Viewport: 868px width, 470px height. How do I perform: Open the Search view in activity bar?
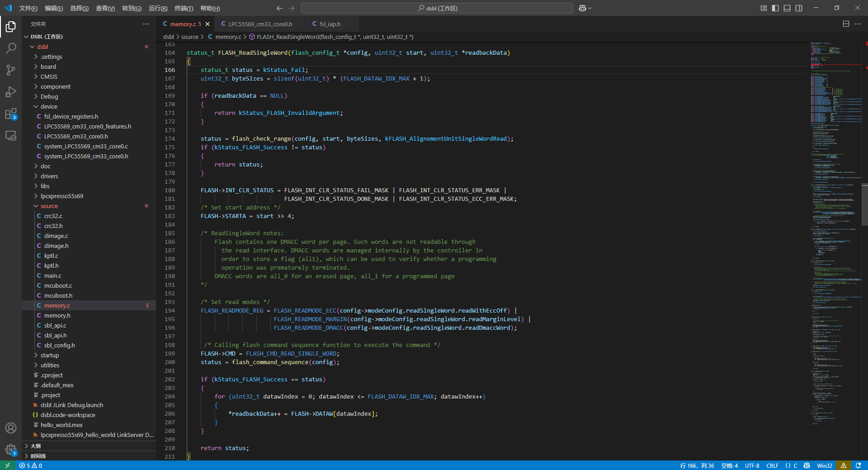tap(11, 48)
